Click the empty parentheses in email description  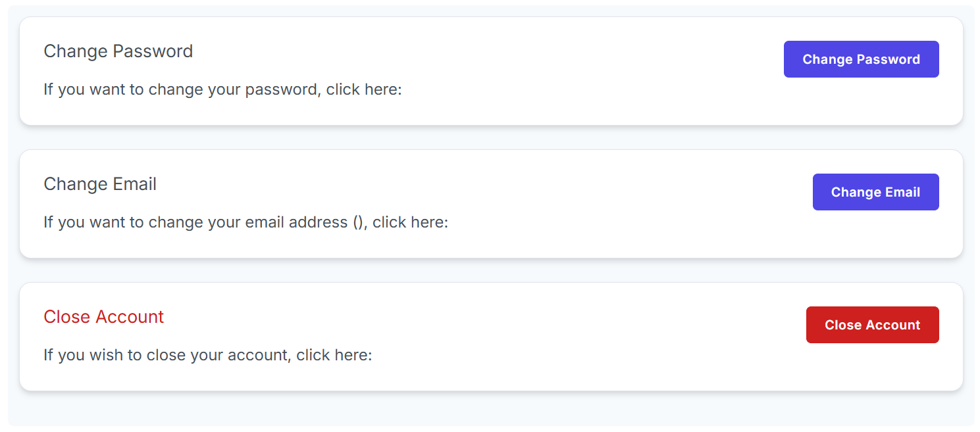(x=358, y=222)
